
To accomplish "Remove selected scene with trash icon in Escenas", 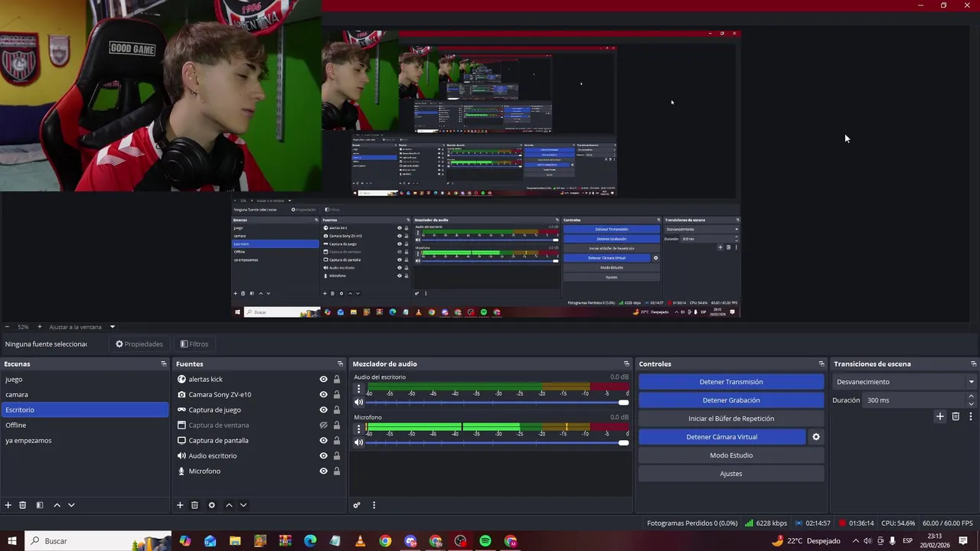I will click(23, 505).
